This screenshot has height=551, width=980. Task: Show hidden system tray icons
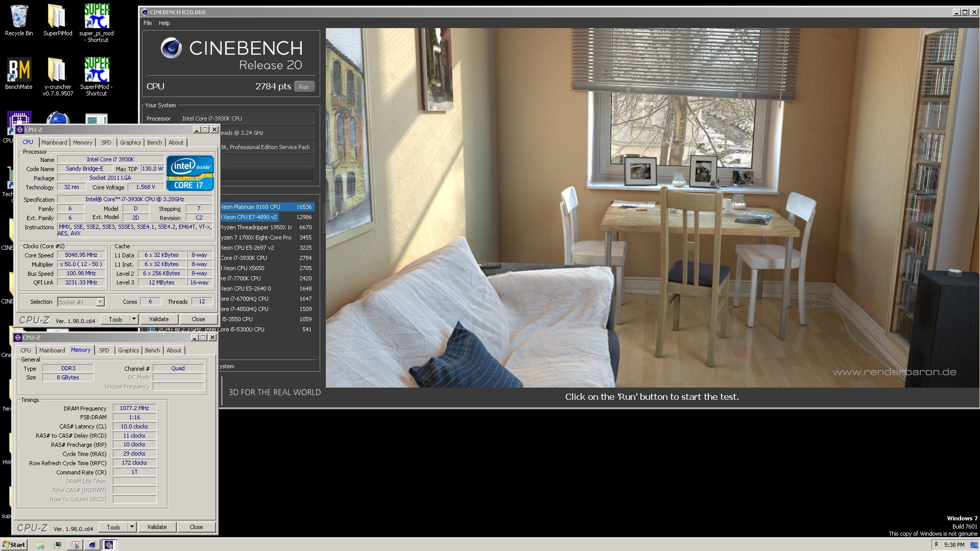tap(936, 545)
